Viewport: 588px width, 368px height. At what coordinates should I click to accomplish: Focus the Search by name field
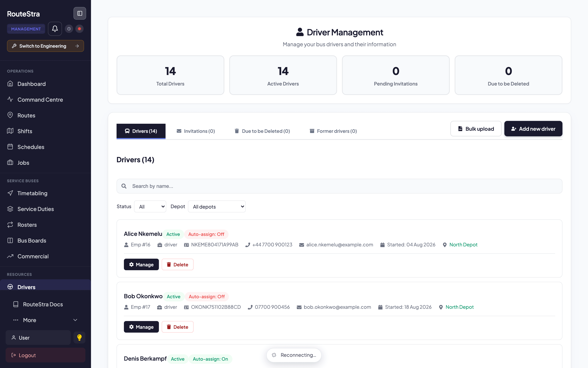pos(339,186)
